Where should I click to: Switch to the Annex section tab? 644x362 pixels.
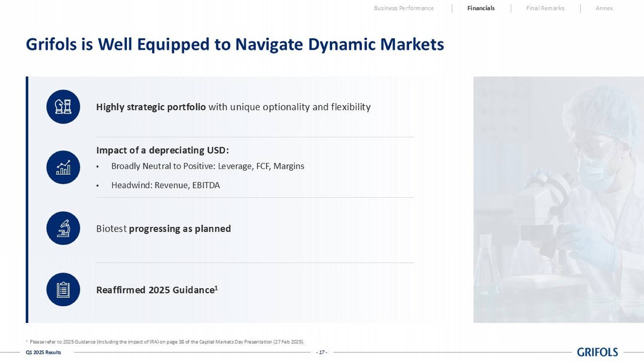[x=604, y=8]
